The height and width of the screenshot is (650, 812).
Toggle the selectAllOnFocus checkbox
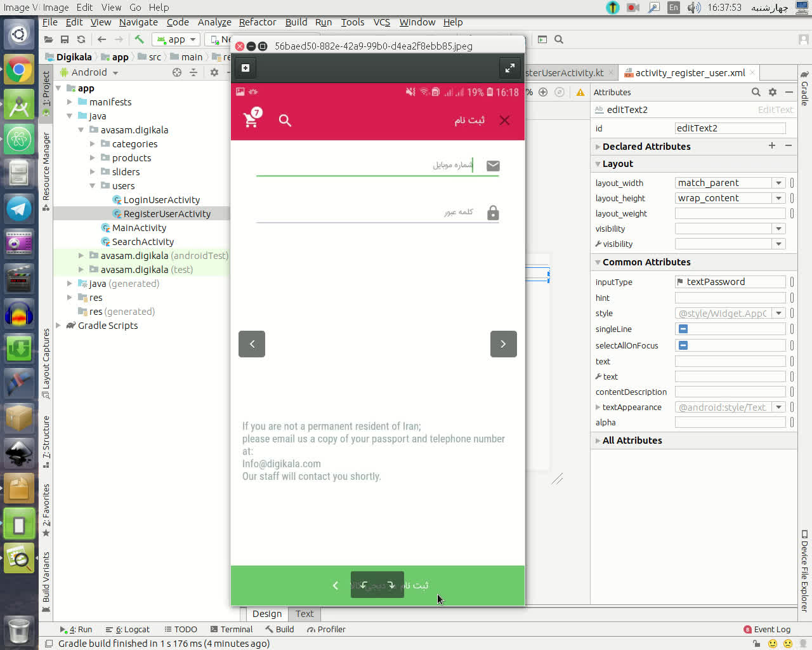(683, 345)
